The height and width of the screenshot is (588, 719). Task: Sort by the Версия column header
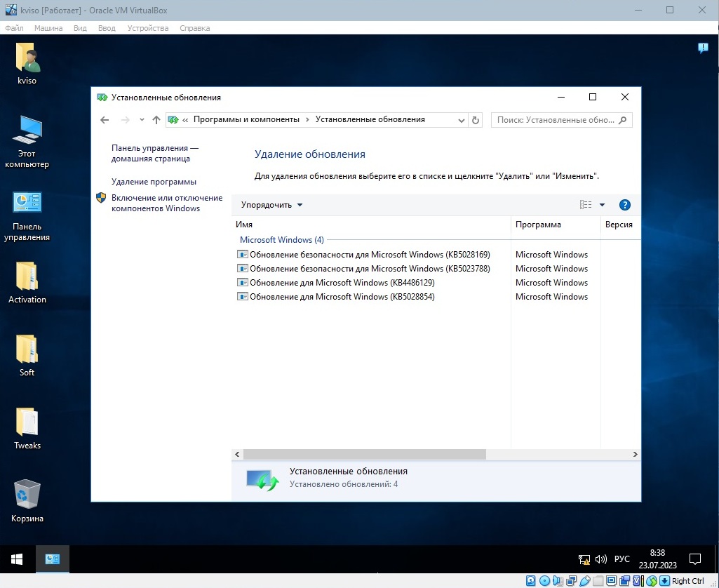pos(620,225)
